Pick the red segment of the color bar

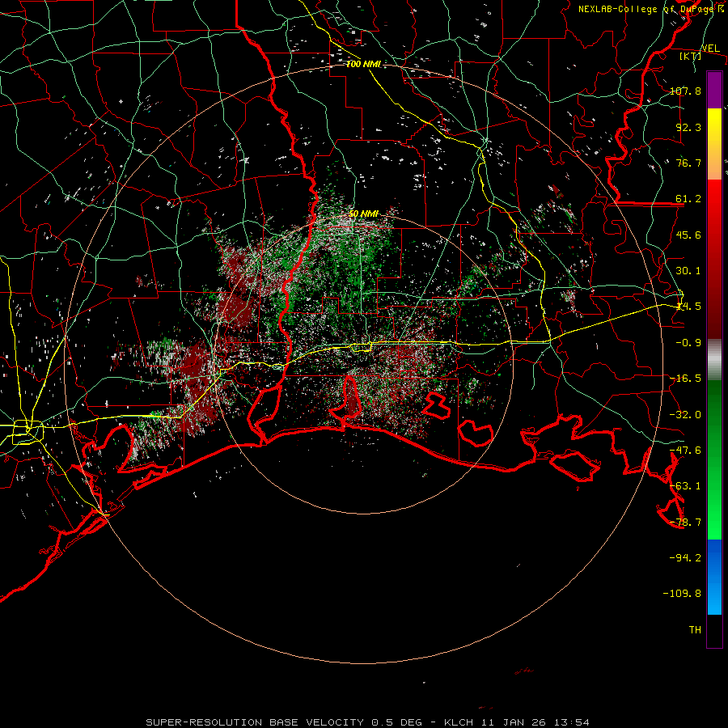[x=714, y=259]
